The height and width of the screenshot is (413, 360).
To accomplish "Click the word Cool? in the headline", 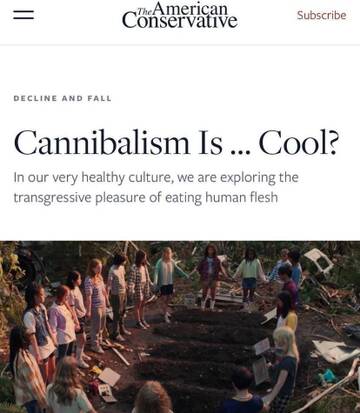I will [299, 143].
